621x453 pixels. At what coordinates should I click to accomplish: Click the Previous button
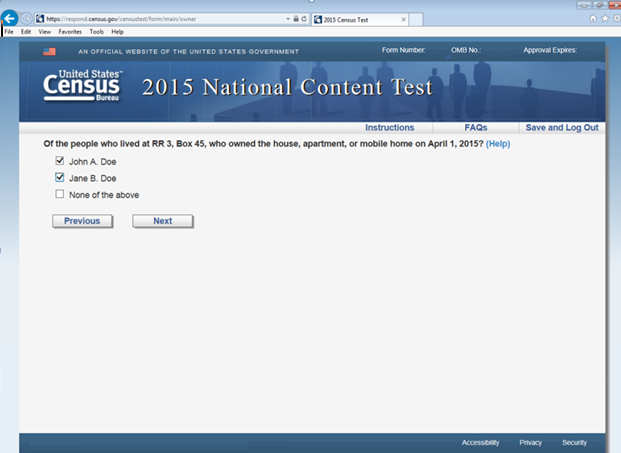tap(82, 221)
